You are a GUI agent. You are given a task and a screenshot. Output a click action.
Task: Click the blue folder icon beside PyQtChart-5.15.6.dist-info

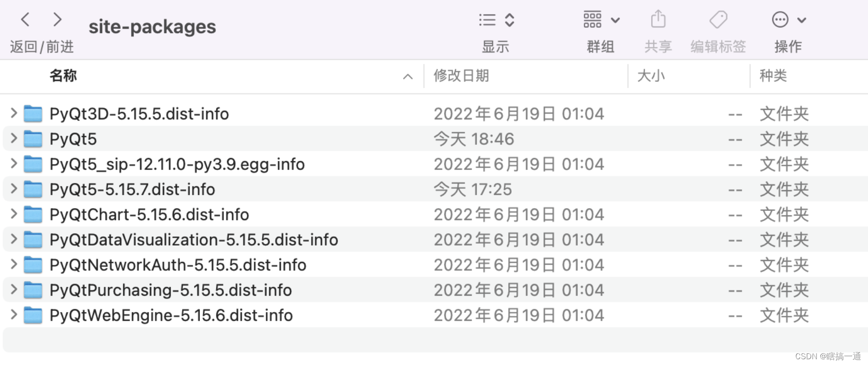click(33, 214)
